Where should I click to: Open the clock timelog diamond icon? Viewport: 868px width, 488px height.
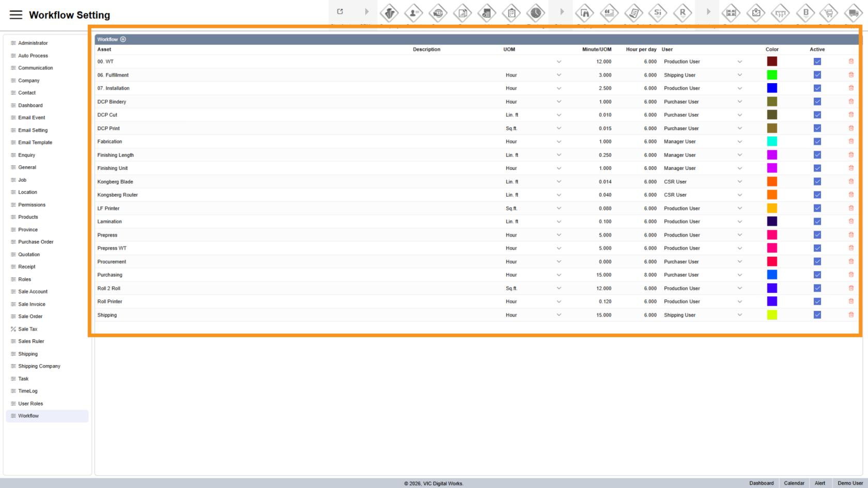[x=536, y=13]
